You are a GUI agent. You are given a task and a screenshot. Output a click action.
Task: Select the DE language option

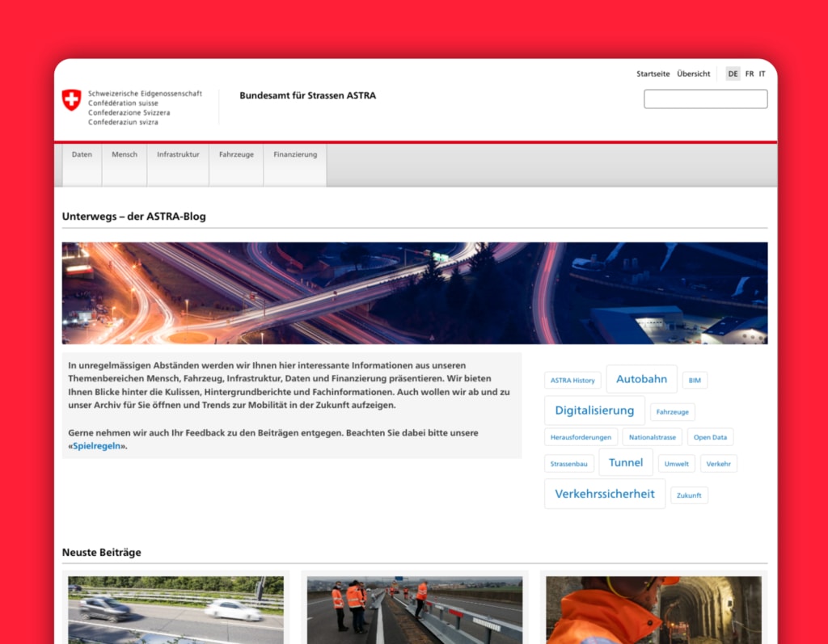(x=733, y=74)
